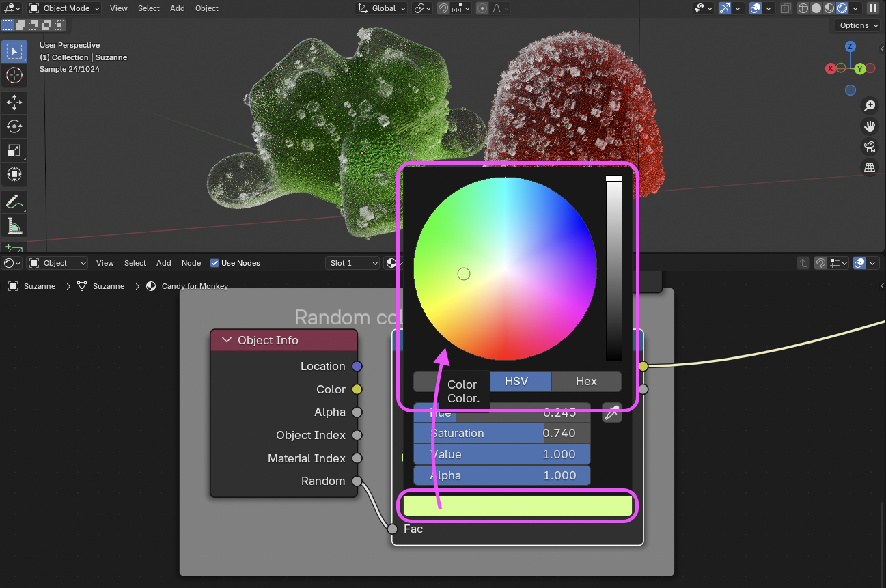Select the Cursor tool in the toolbar

click(x=14, y=76)
